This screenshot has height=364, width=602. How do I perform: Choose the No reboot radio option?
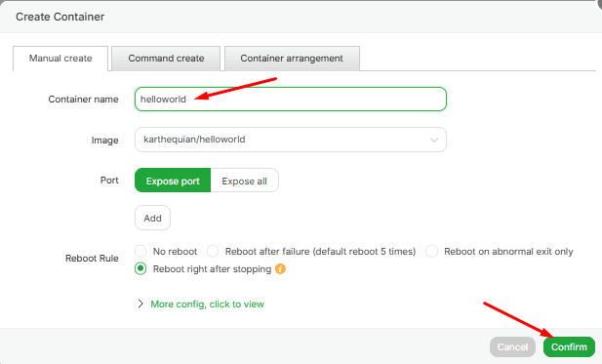(x=140, y=251)
